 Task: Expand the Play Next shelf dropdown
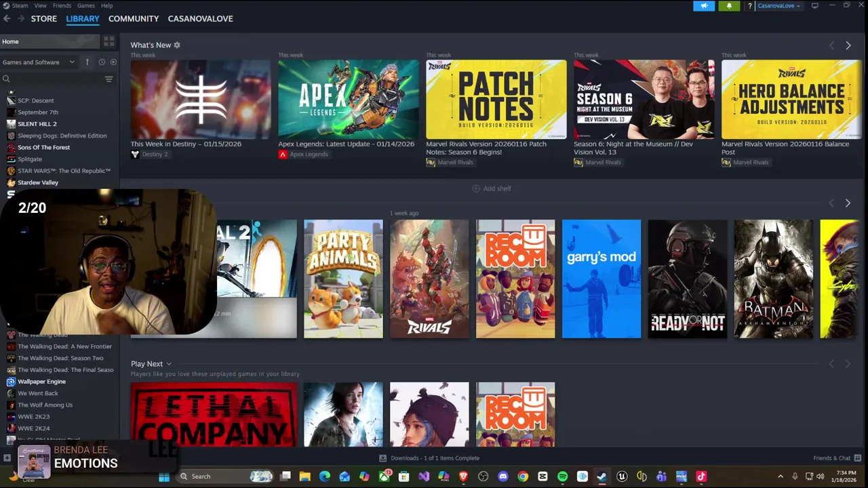pyautogui.click(x=169, y=364)
